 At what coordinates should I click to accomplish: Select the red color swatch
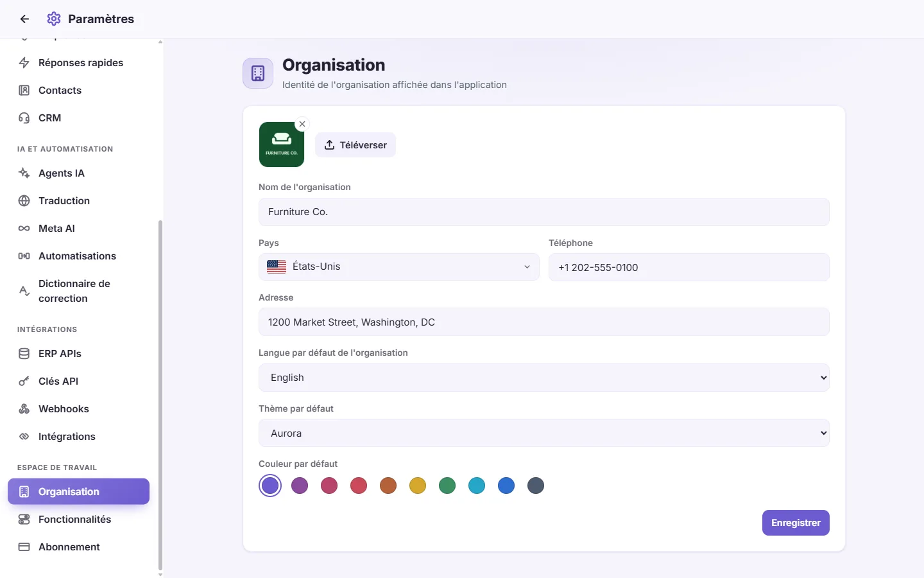coord(359,486)
